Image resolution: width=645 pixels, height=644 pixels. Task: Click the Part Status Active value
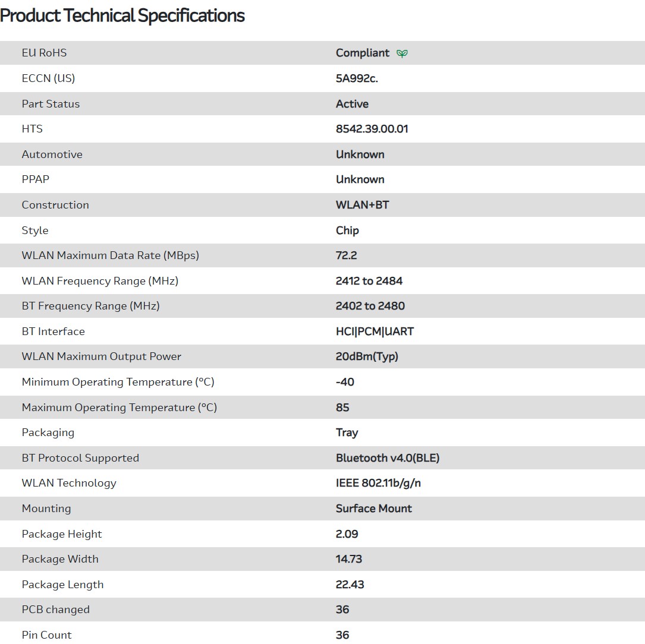point(352,104)
